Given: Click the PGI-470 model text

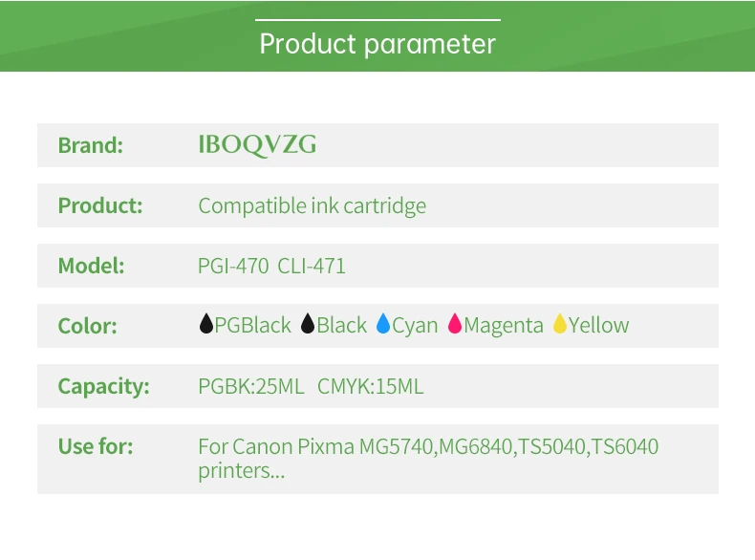Looking at the screenshot, I should coord(233,266).
